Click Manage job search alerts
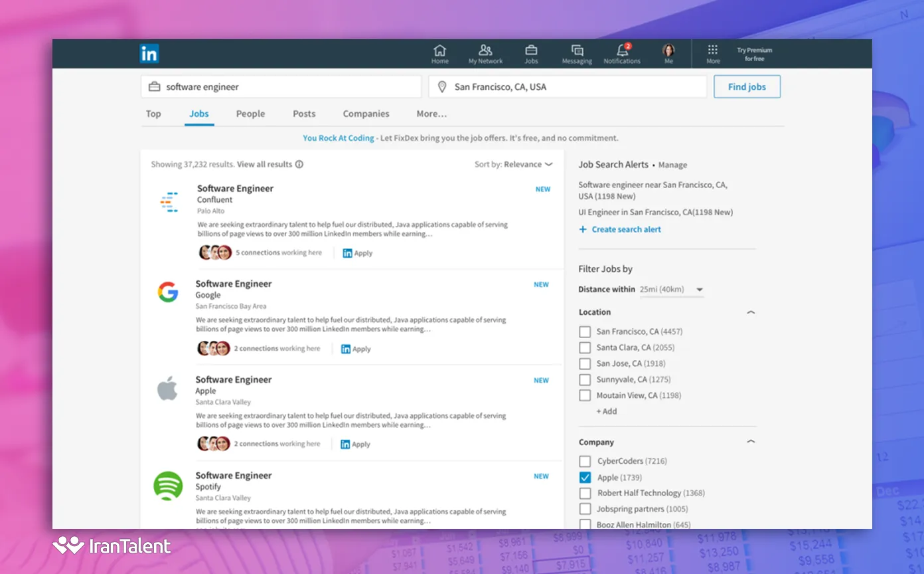 click(672, 165)
